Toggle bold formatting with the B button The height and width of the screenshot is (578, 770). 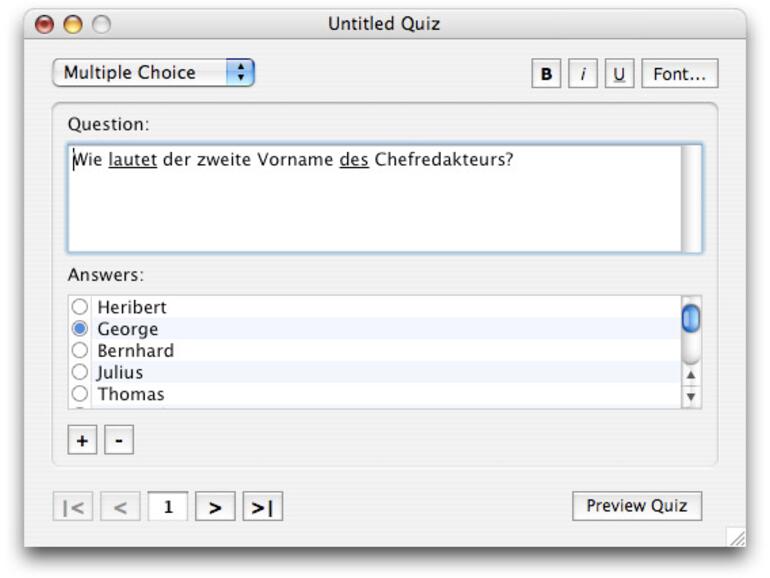pyautogui.click(x=546, y=74)
